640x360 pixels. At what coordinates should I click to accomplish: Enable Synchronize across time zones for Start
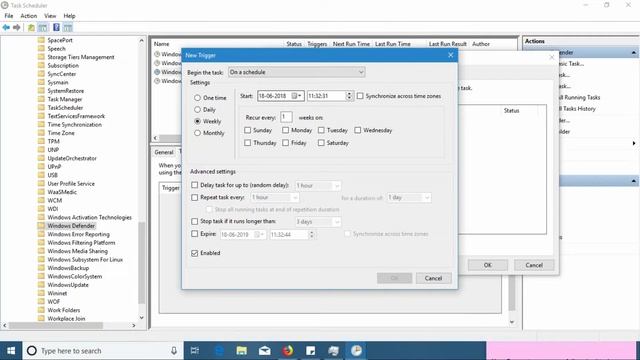click(x=360, y=96)
